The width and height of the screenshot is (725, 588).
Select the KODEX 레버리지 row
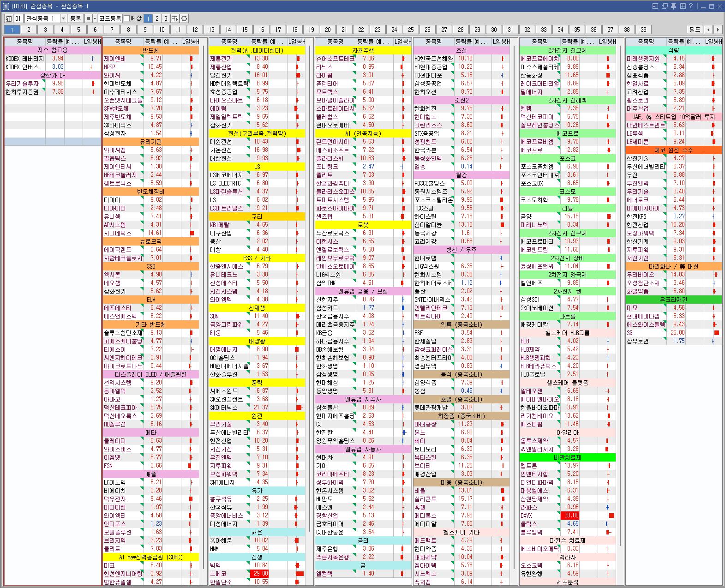click(53, 59)
